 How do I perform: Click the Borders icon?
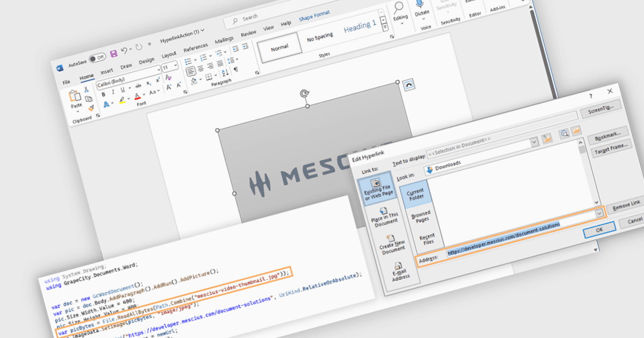(209, 77)
